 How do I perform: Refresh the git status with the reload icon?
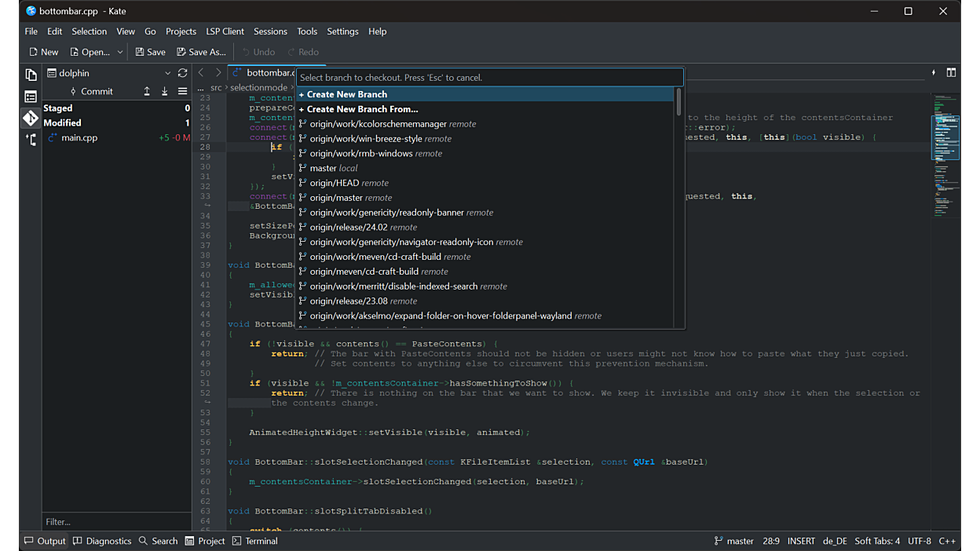click(x=182, y=73)
